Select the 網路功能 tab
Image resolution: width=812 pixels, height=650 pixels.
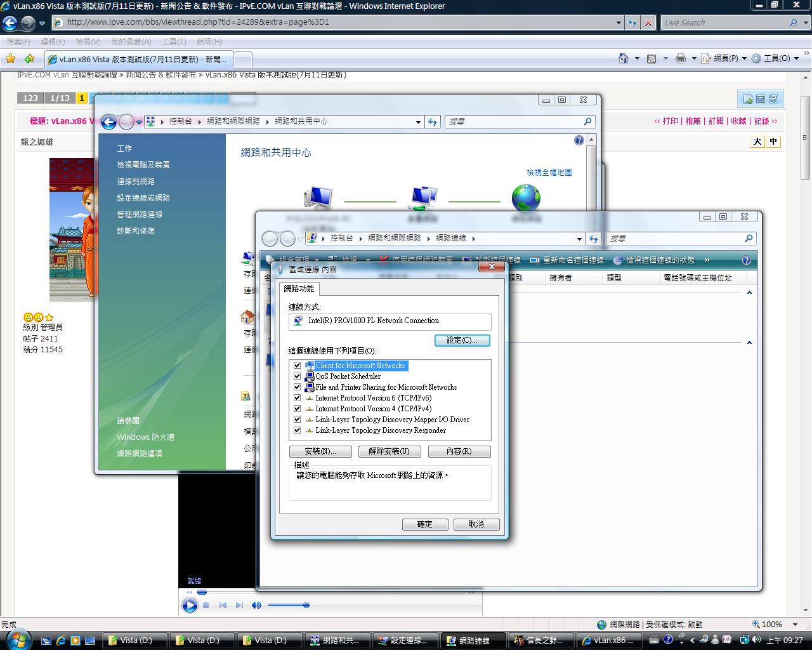point(299,289)
